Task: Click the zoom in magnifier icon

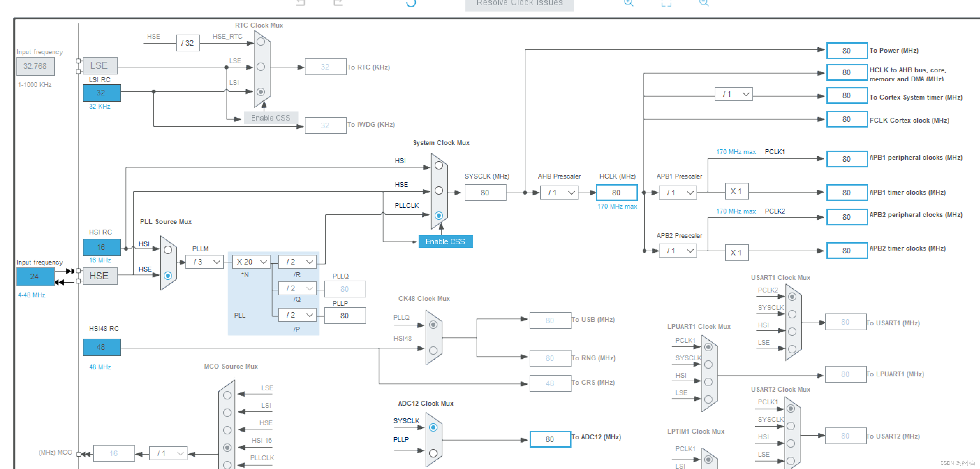Action: point(628,3)
